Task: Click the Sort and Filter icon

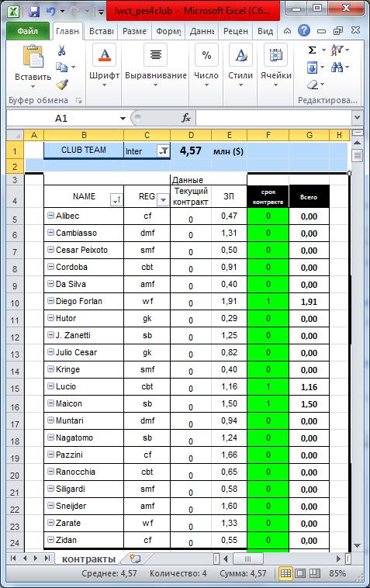Action: click(337, 50)
